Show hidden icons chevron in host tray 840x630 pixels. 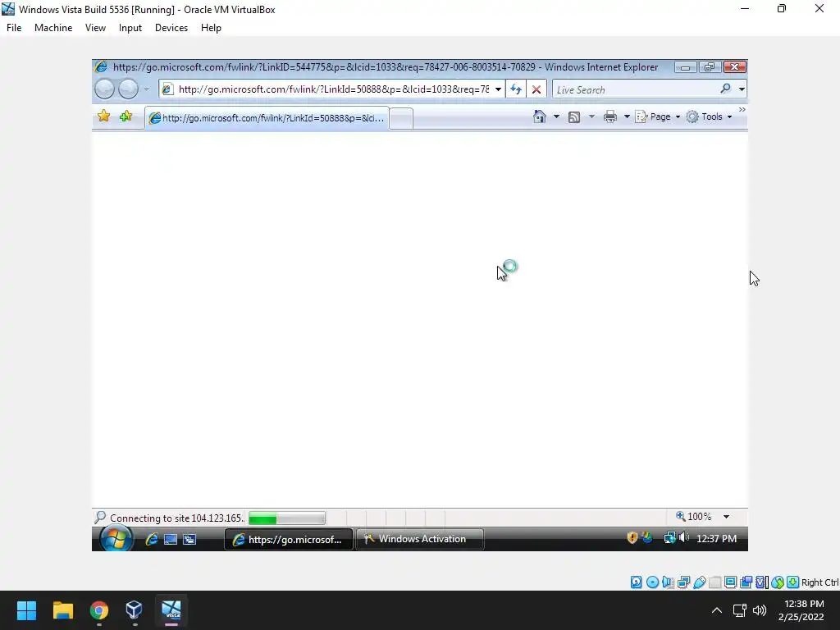(x=717, y=610)
